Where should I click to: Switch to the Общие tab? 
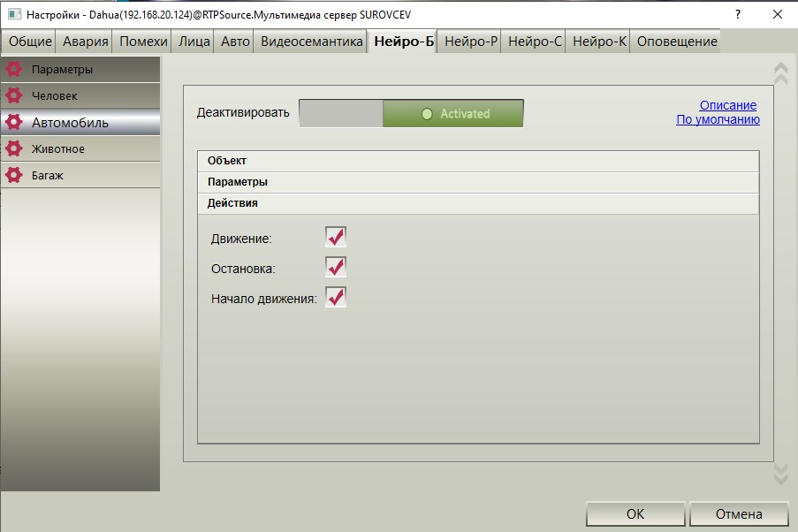coord(30,42)
